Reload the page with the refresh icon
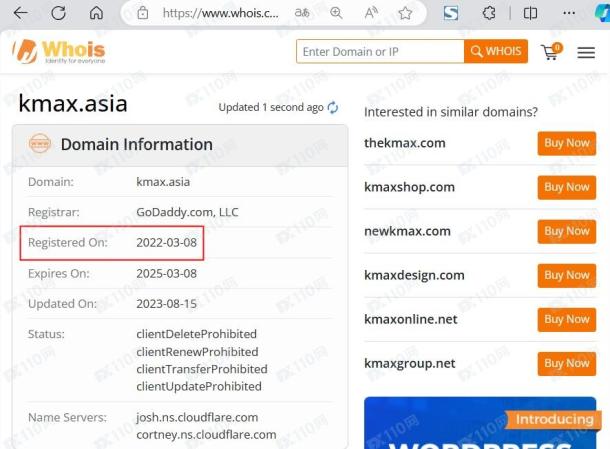 pyautogui.click(x=58, y=13)
